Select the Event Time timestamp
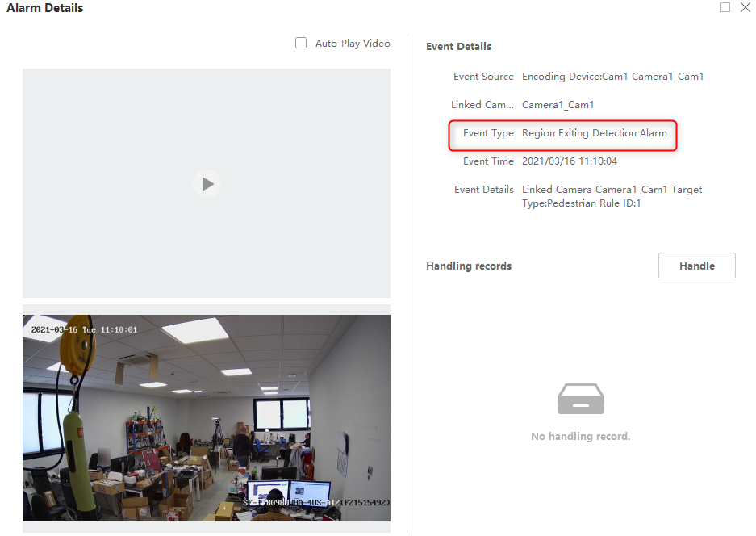756x536 pixels. point(570,161)
